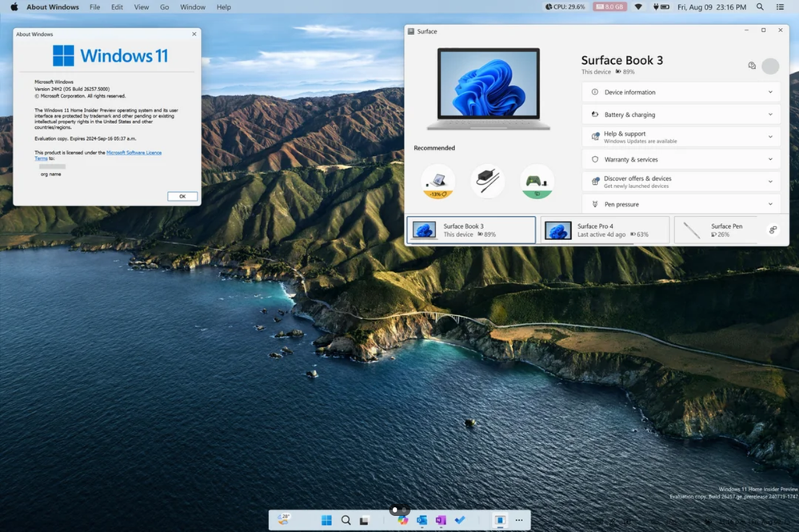Open the Go menu

coord(164,6)
